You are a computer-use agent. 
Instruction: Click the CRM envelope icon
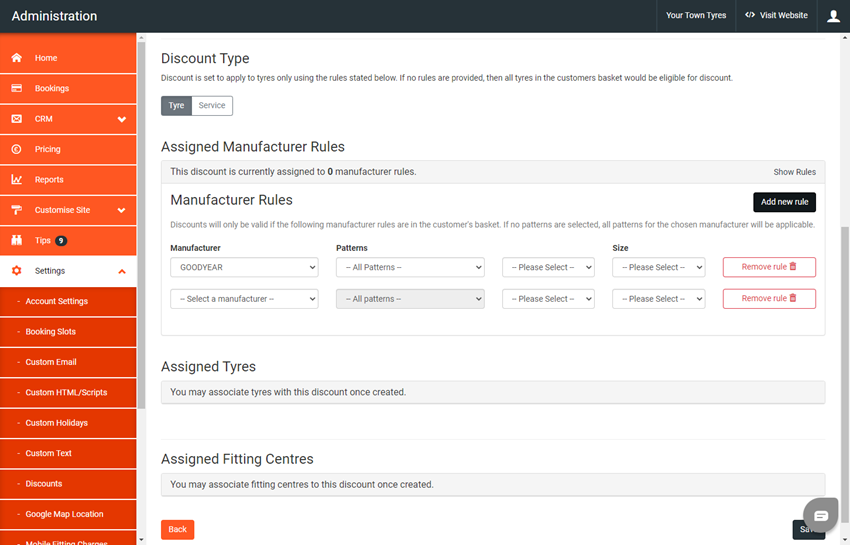tap(16, 119)
